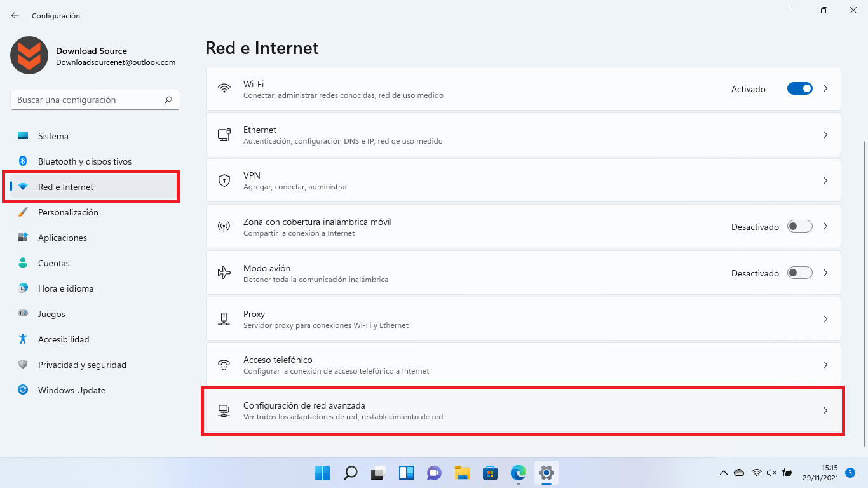Launch Chat from the taskbar

[435, 473]
